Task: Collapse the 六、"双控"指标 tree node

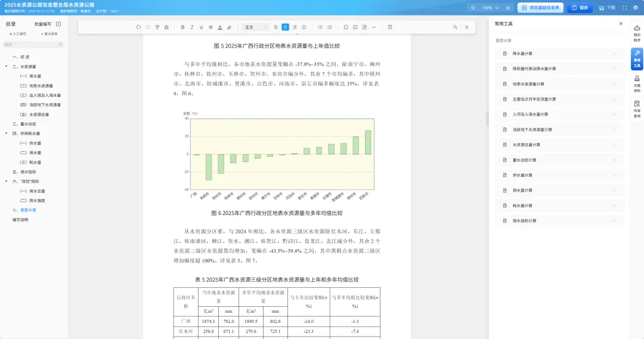Action: tap(6, 181)
